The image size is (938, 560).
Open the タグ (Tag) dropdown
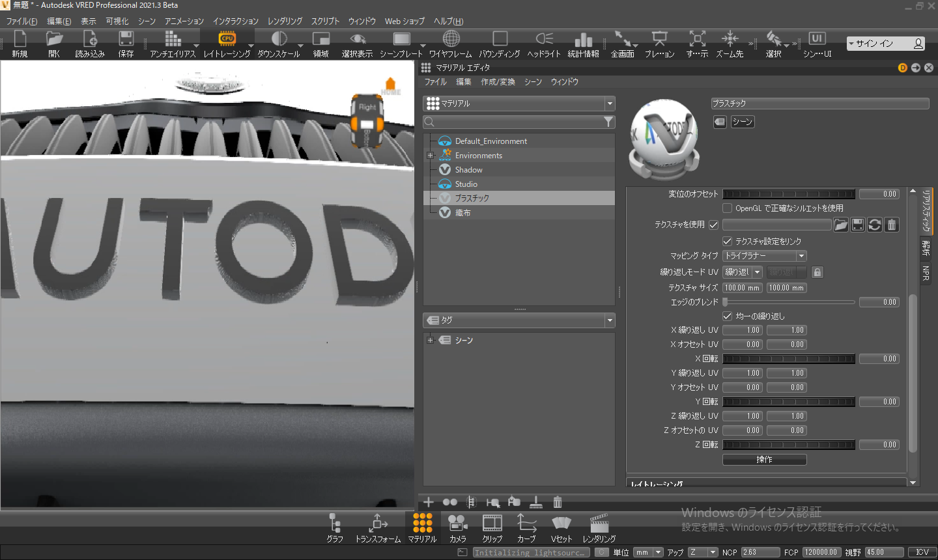(519, 320)
